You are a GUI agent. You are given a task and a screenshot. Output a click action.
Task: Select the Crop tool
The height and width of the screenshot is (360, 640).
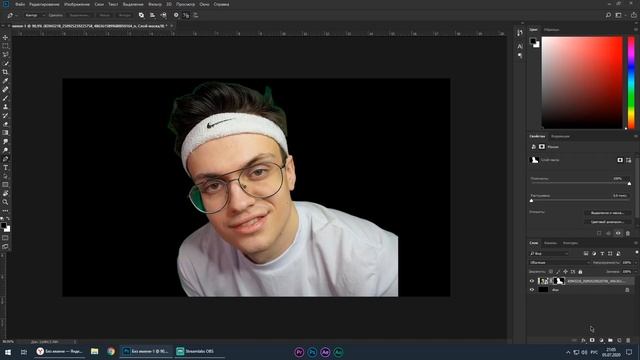[5, 72]
